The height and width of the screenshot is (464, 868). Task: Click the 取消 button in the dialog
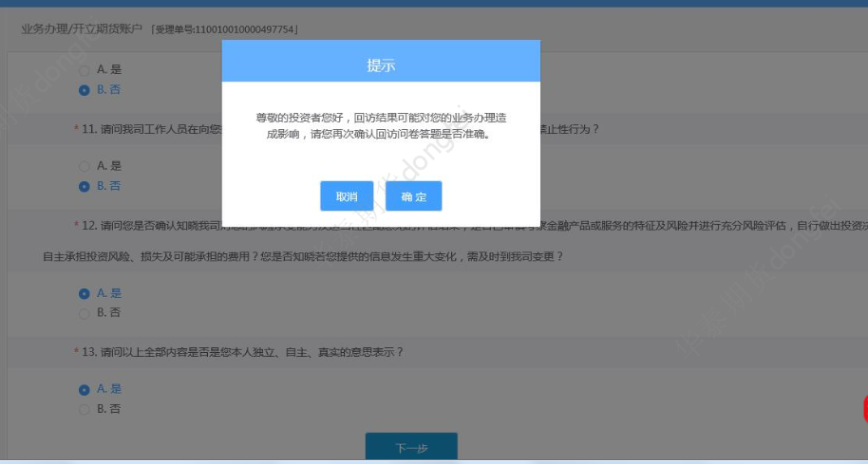347,196
